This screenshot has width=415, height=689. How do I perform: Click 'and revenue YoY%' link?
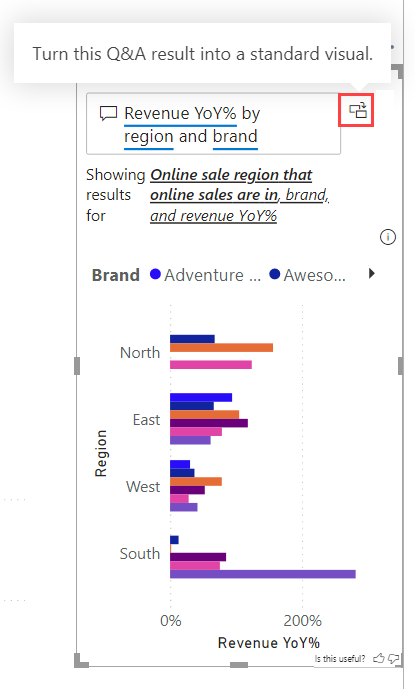[x=214, y=216]
